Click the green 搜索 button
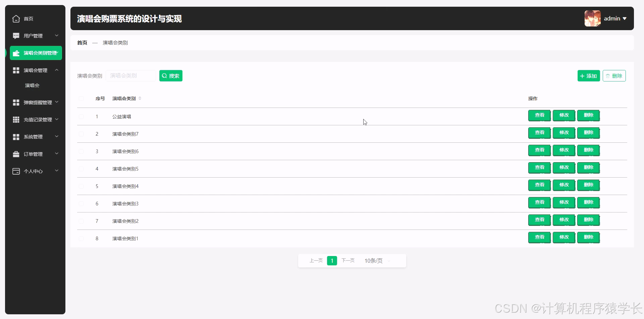The image size is (644, 319). click(171, 76)
